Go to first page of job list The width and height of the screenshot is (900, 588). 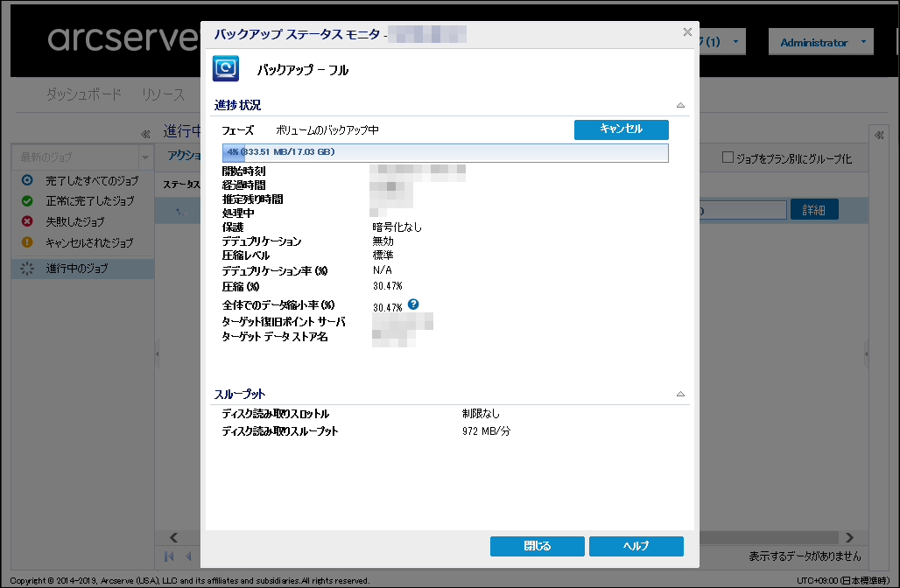169,556
